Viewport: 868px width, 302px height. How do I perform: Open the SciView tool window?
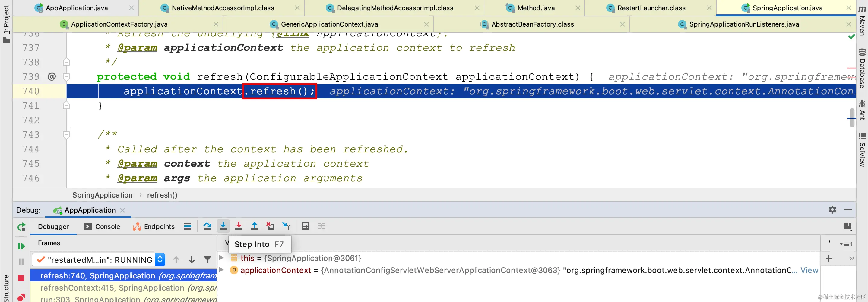point(862,149)
